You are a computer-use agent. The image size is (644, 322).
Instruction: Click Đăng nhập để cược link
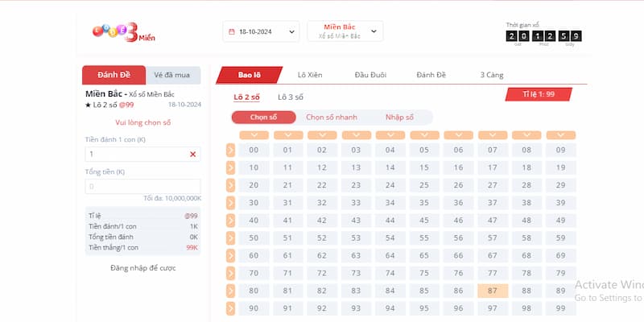click(142, 268)
